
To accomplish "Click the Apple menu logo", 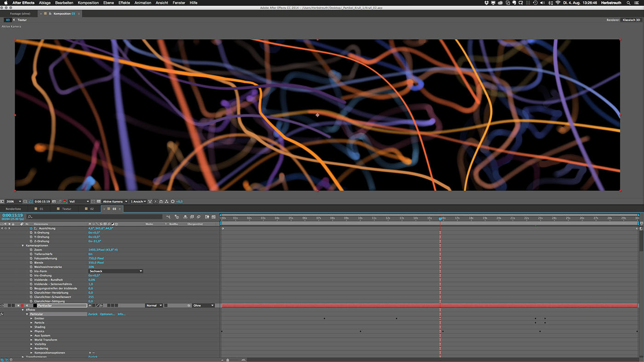I will (6, 3).
